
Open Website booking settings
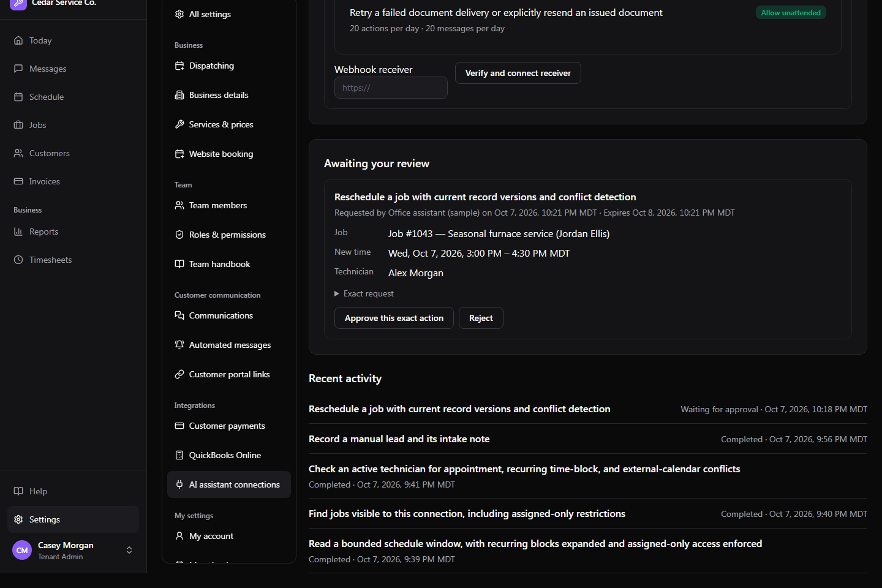(229, 154)
